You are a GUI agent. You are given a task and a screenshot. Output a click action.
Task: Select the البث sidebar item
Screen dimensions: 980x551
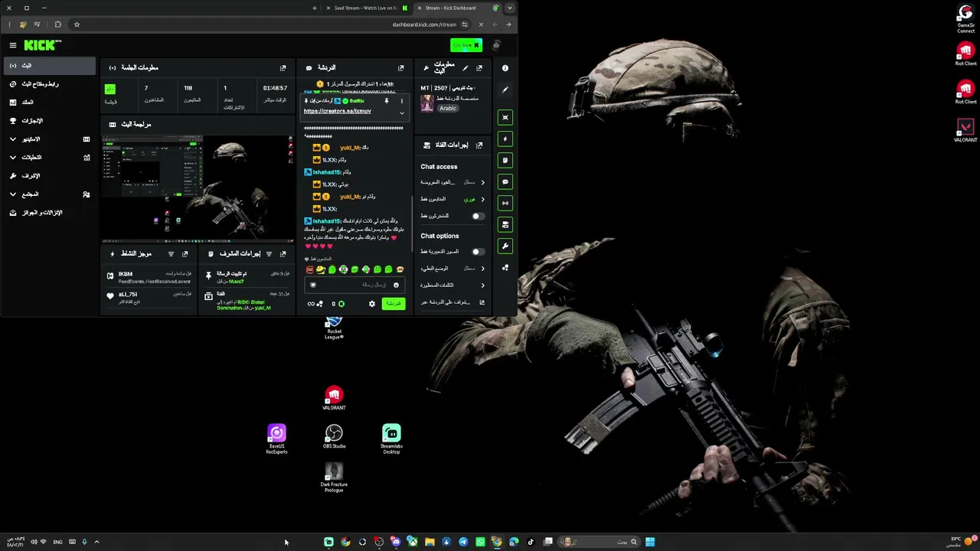pyautogui.click(x=49, y=66)
